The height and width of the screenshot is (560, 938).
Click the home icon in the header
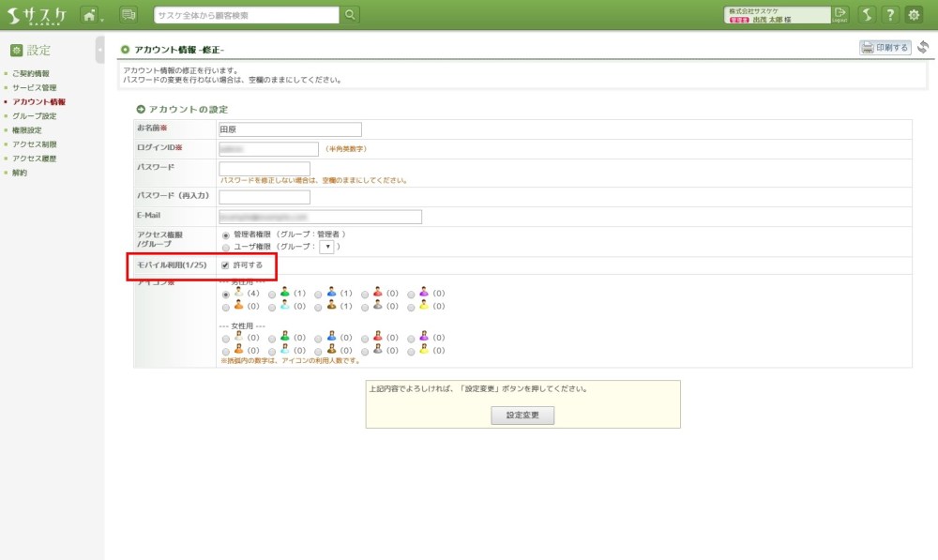point(89,15)
